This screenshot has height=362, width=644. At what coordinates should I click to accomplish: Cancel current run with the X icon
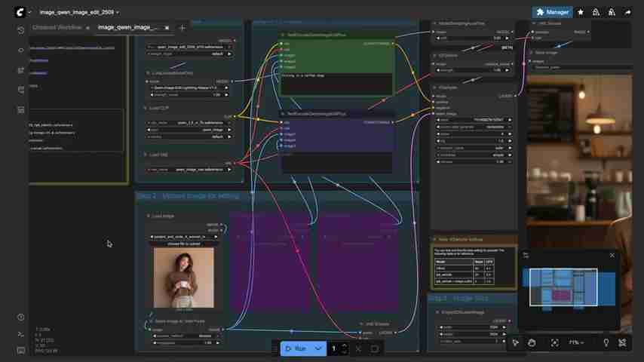coord(358,349)
